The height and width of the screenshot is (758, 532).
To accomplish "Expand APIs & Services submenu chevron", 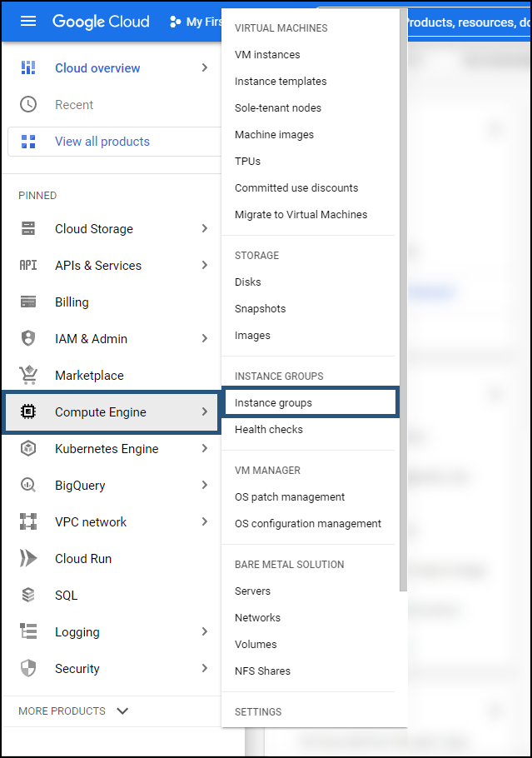I will click(x=205, y=265).
